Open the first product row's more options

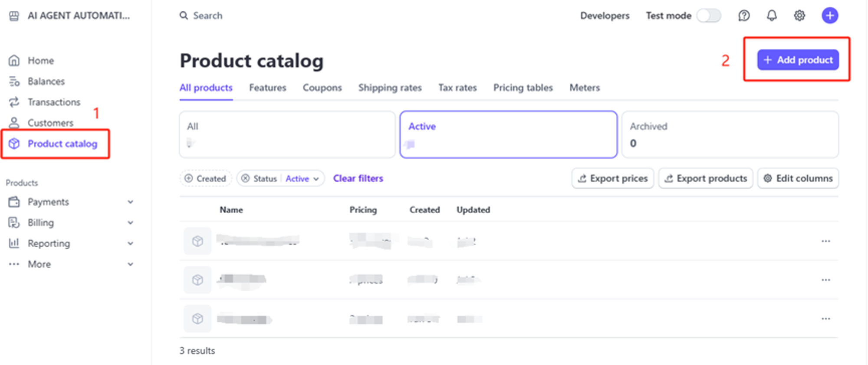825,241
